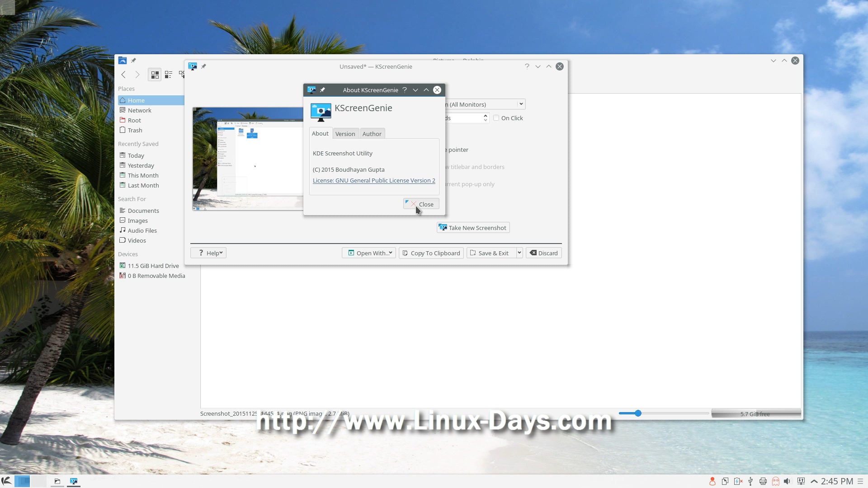This screenshot has height=488, width=868.
Task: Open the Open With dropdown
Action: pos(369,253)
